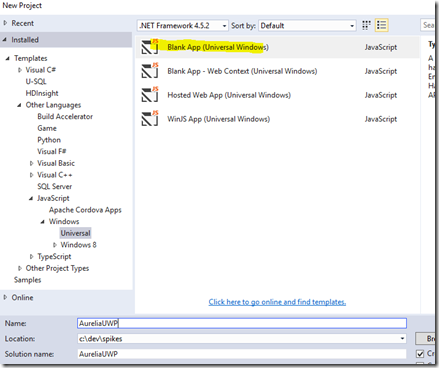Click the Blank App (Universal Windows) template icon
Image resolution: width=439 pixels, height=368 pixels.
150,47
